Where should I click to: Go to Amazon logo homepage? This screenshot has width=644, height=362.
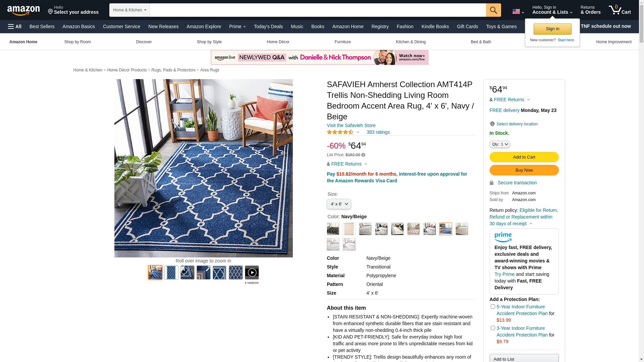pyautogui.click(x=23, y=10)
